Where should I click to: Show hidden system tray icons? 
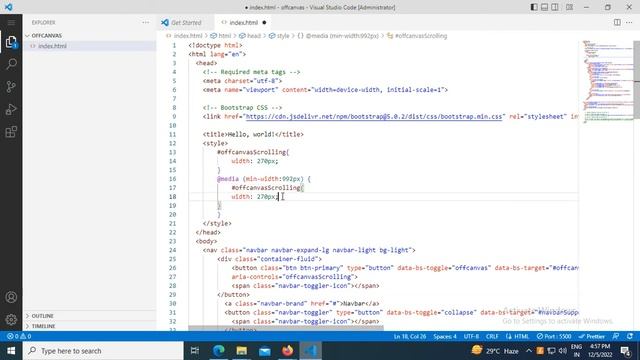[529, 351]
